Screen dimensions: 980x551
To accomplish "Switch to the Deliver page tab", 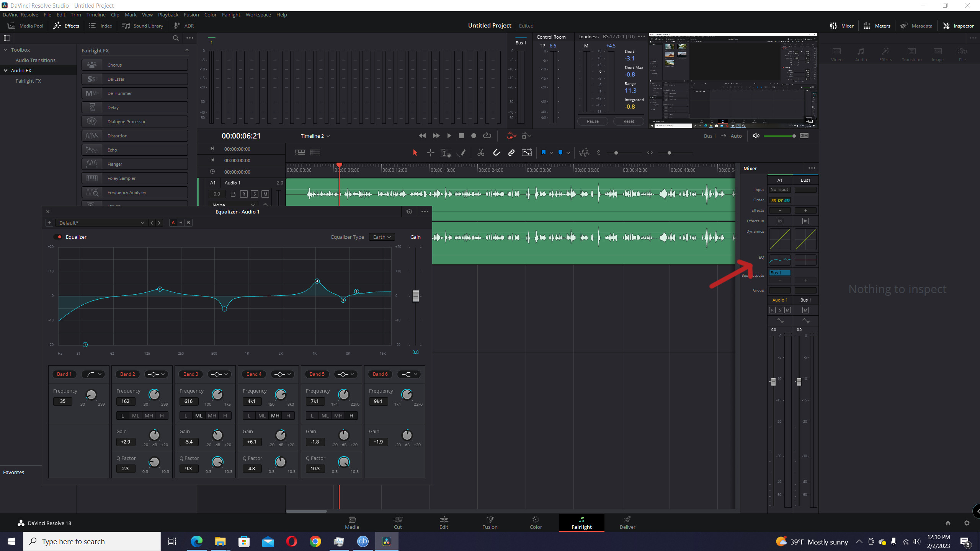I will (627, 523).
